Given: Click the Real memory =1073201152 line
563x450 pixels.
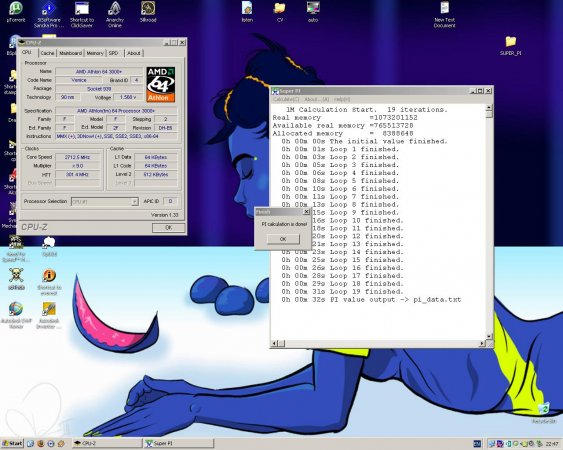Looking at the screenshot, I should [345, 117].
